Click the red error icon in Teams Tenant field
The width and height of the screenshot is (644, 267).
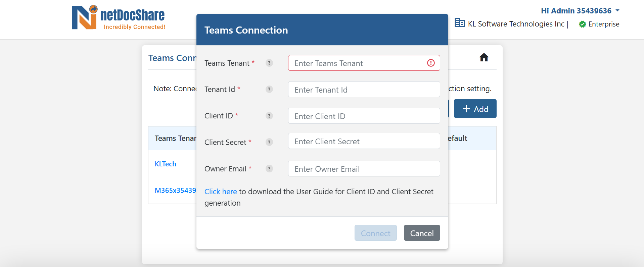(x=431, y=63)
